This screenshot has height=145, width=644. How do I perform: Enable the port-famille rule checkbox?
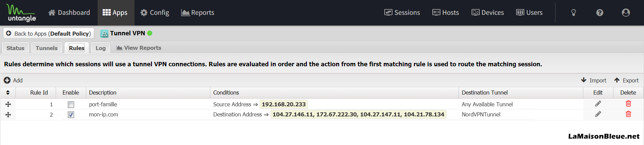click(x=71, y=105)
